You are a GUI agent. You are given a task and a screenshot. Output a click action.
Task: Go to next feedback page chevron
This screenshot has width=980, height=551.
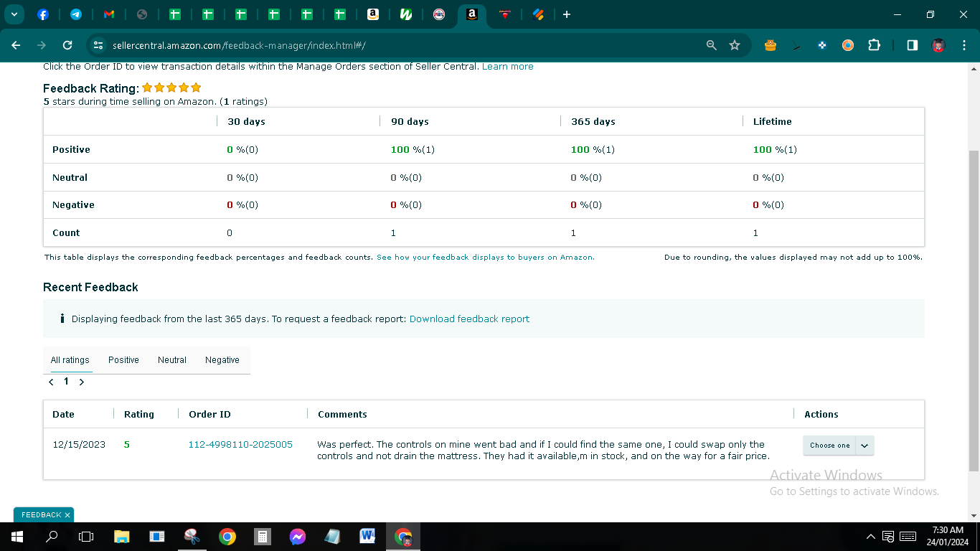tap(82, 382)
